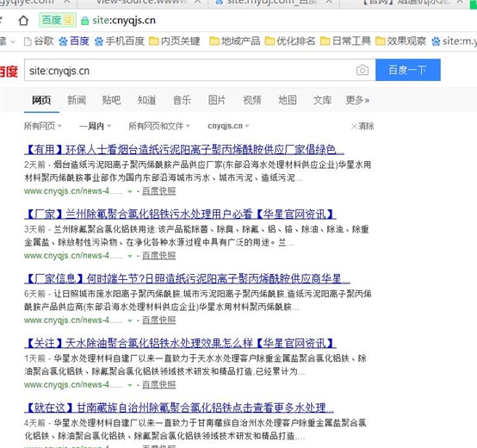Click the address bar showing site:cnyqjs.cn
The height and width of the screenshot is (448, 477).
pyautogui.click(x=124, y=21)
